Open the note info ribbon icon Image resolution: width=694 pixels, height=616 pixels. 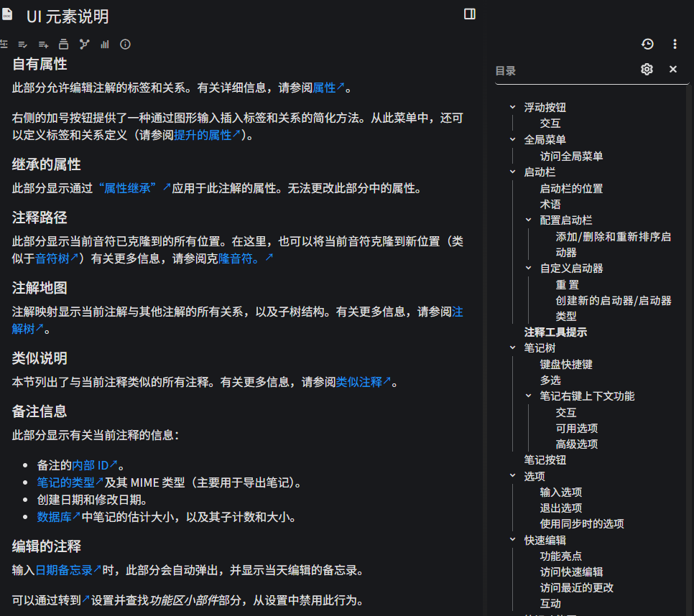(x=125, y=45)
